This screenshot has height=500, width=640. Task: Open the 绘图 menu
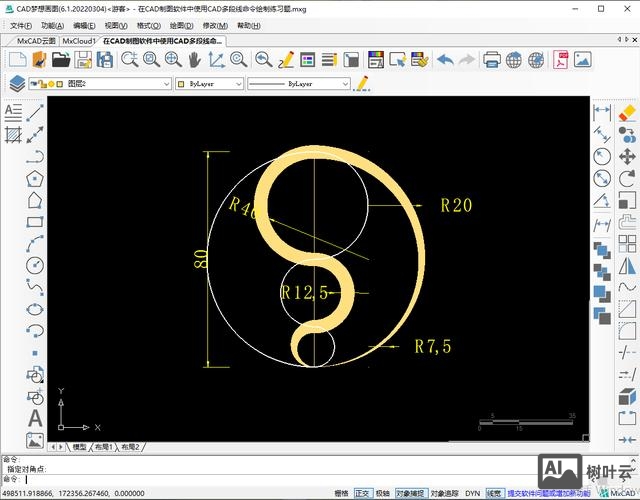click(x=181, y=25)
